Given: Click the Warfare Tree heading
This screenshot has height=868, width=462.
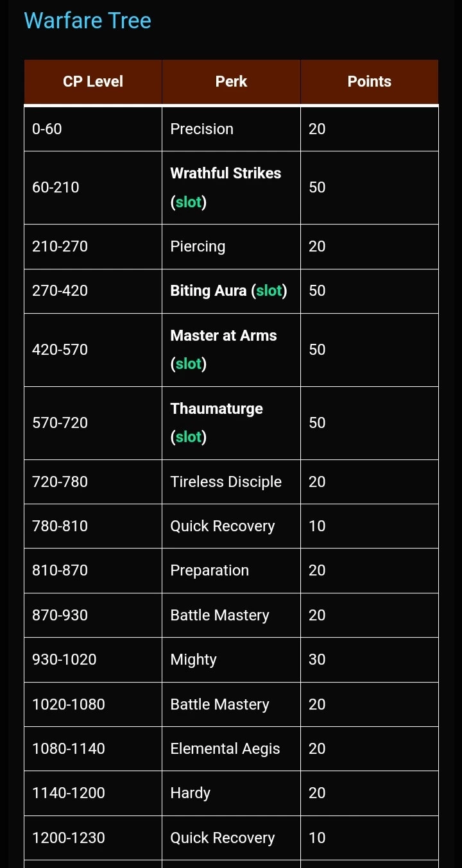Looking at the screenshot, I should [x=87, y=21].
